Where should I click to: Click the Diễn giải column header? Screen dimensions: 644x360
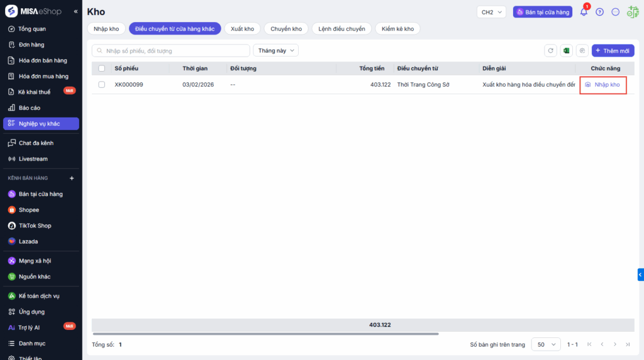(x=494, y=68)
